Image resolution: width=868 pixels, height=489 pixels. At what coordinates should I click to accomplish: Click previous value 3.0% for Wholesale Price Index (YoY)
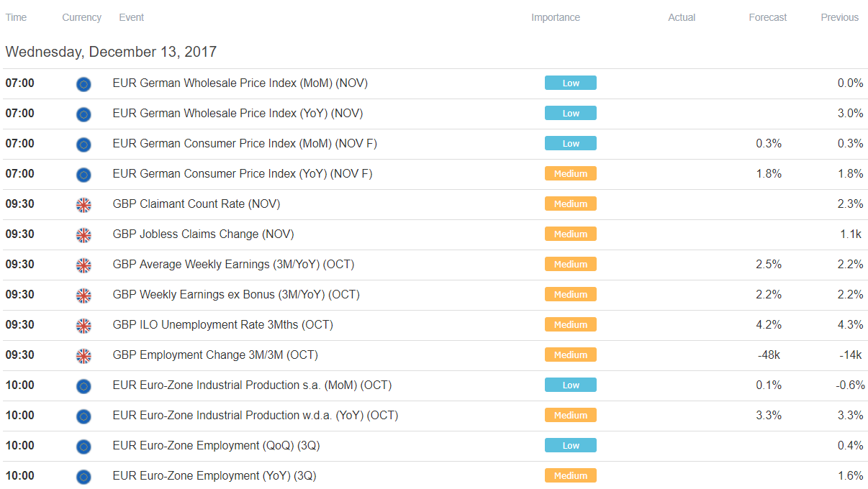tap(851, 114)
